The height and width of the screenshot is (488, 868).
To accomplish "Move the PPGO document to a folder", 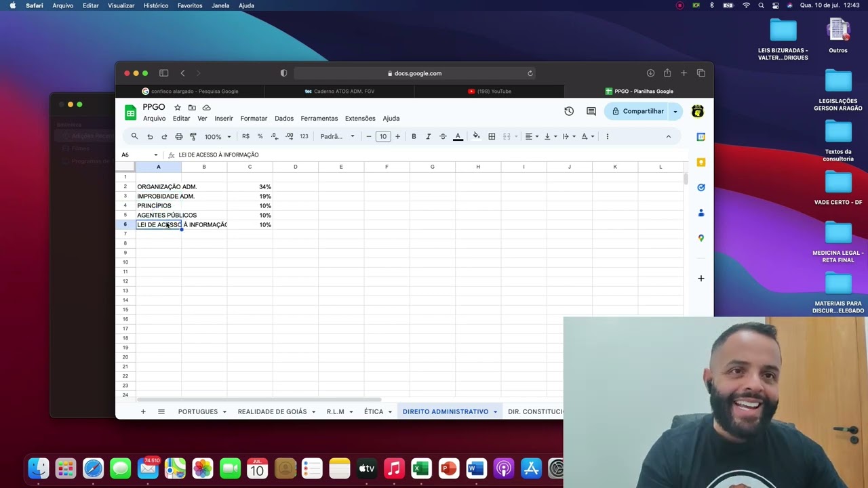I will [x=192, y=107].
